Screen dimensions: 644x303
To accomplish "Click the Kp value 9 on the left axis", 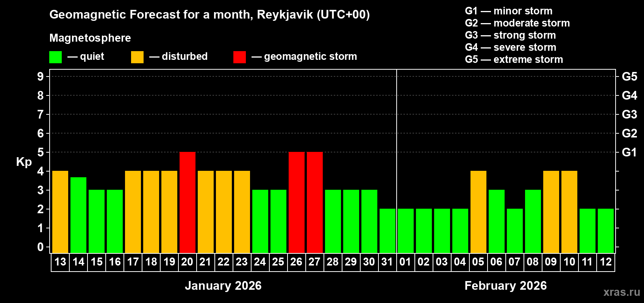I will coord(41,77).
